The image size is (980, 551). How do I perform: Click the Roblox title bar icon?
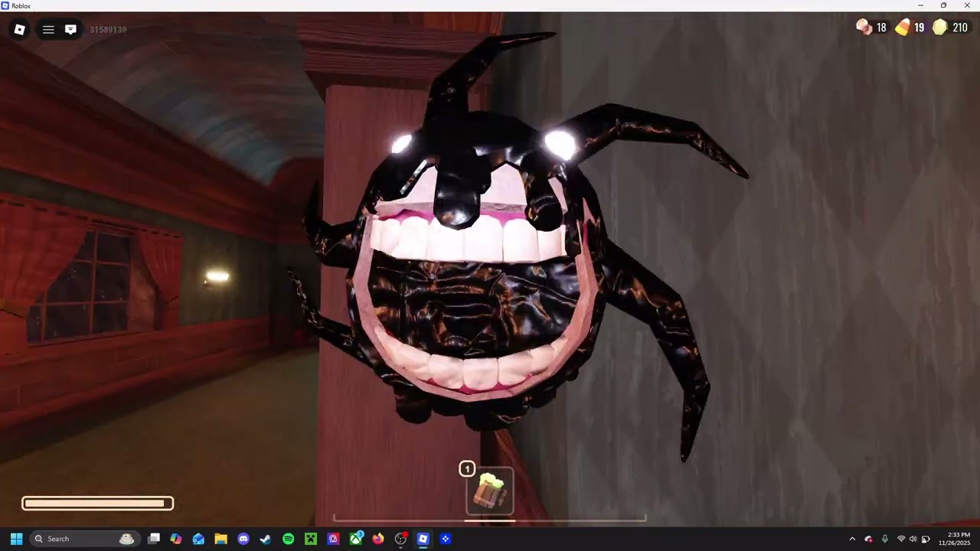click(x=5, y=5)
